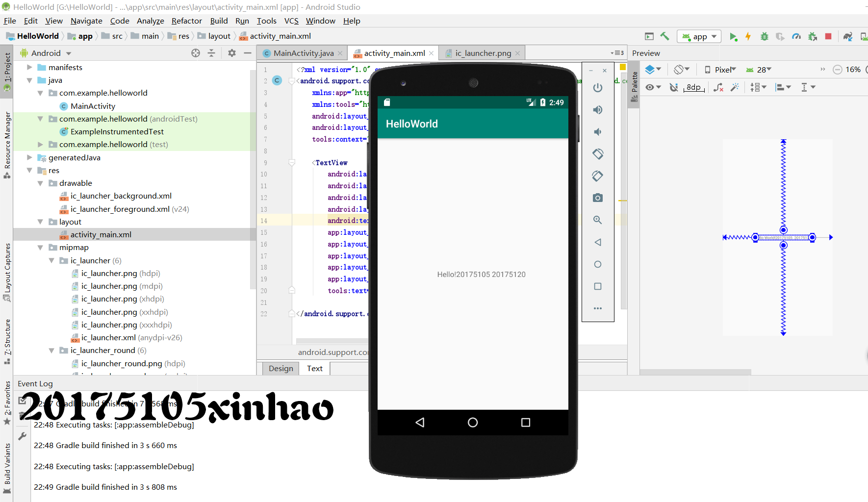868x502 pixels.
Task: Open the design surface layers dropdown
Action: click(653, 70)
